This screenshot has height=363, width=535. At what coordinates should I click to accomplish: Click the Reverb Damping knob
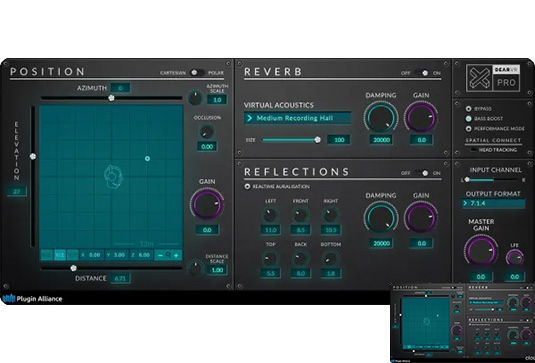click(381, 118)
